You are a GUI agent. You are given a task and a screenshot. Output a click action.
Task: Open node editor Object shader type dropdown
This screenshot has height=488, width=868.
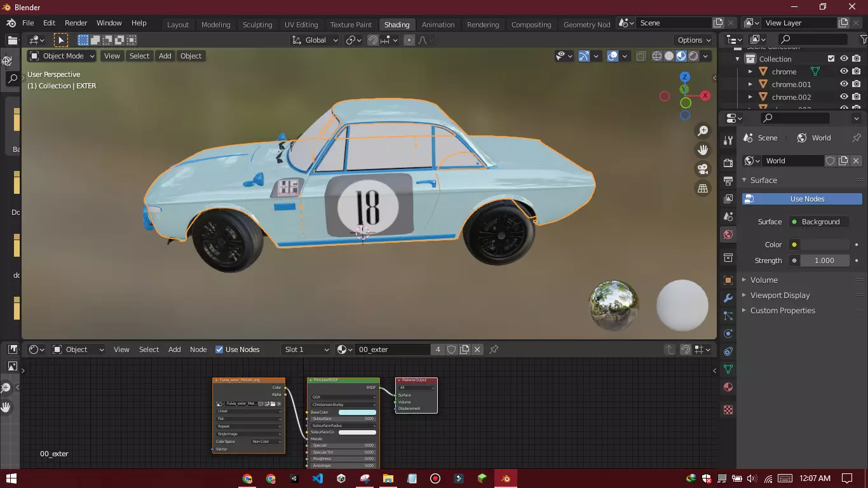pos(78,349)
